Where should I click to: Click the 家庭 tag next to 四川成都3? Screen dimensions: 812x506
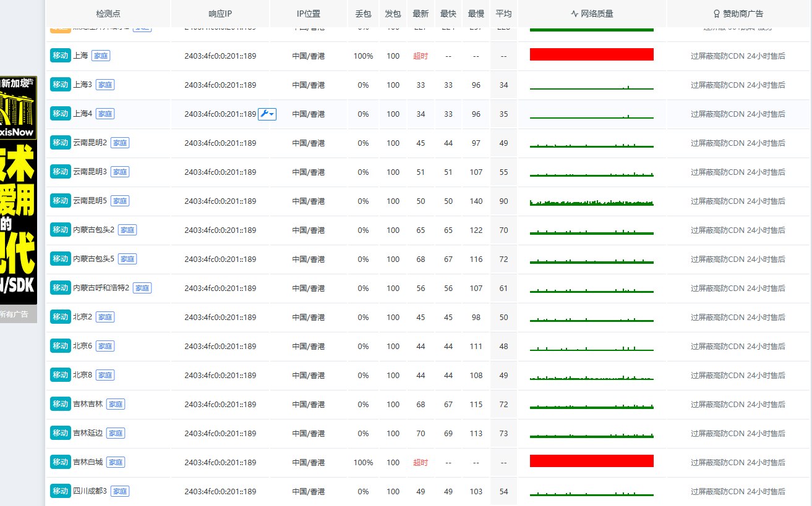pos(120,491)
